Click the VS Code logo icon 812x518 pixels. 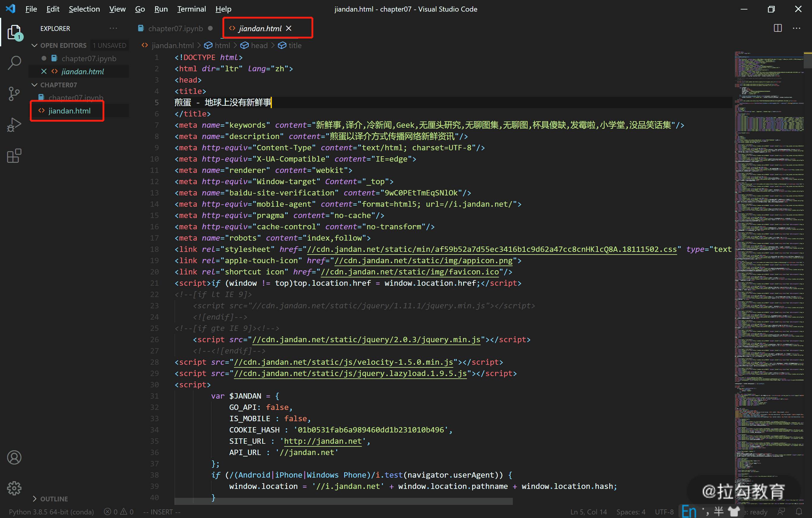11,9
